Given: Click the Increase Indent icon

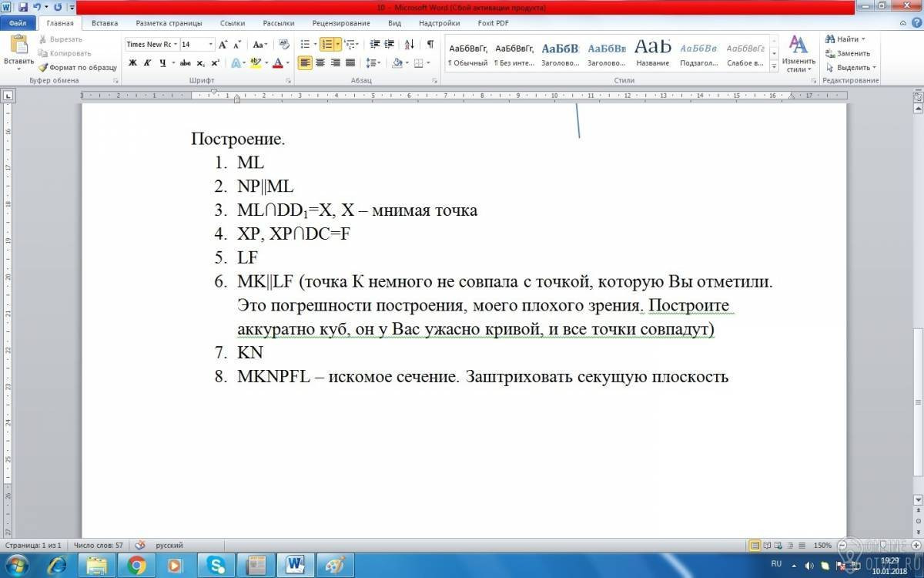Looking at the screenshot, I should click(x=390, y=45).
